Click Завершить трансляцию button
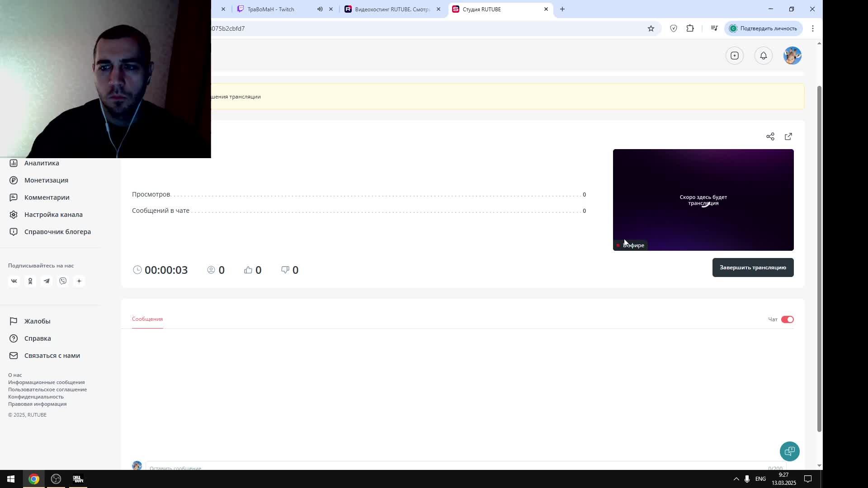 (x=753, y=267)
